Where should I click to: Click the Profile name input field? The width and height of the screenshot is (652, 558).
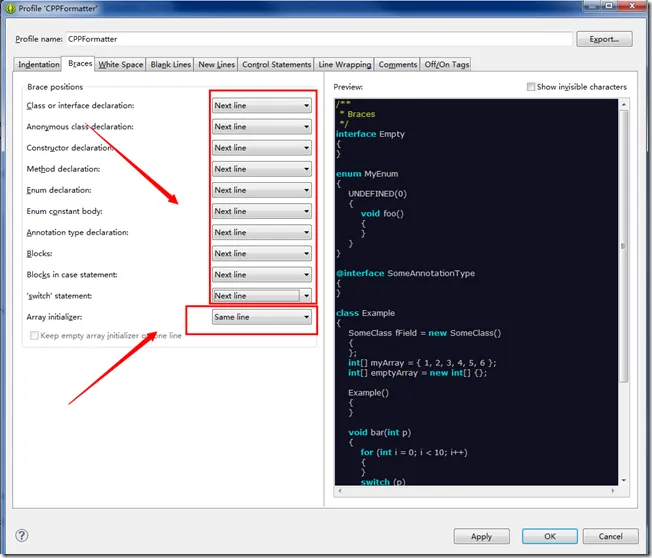point(319,39)
